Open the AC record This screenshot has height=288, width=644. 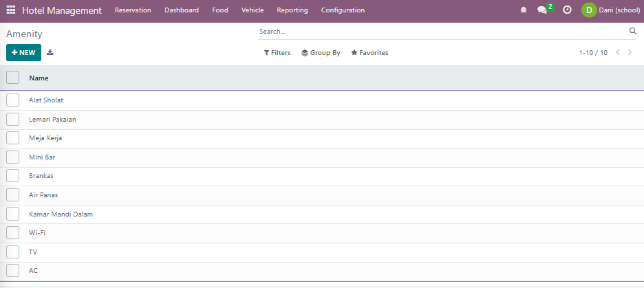coord(33,271)
